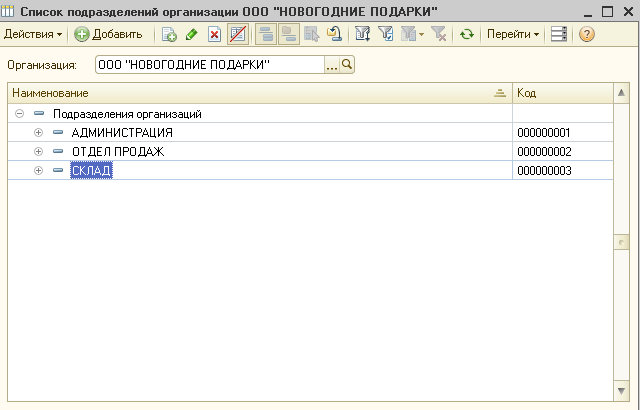This screenshot has width=640, height=410.
Task: Click the move-to-another-group folder icon
Action: click(334, 34)
